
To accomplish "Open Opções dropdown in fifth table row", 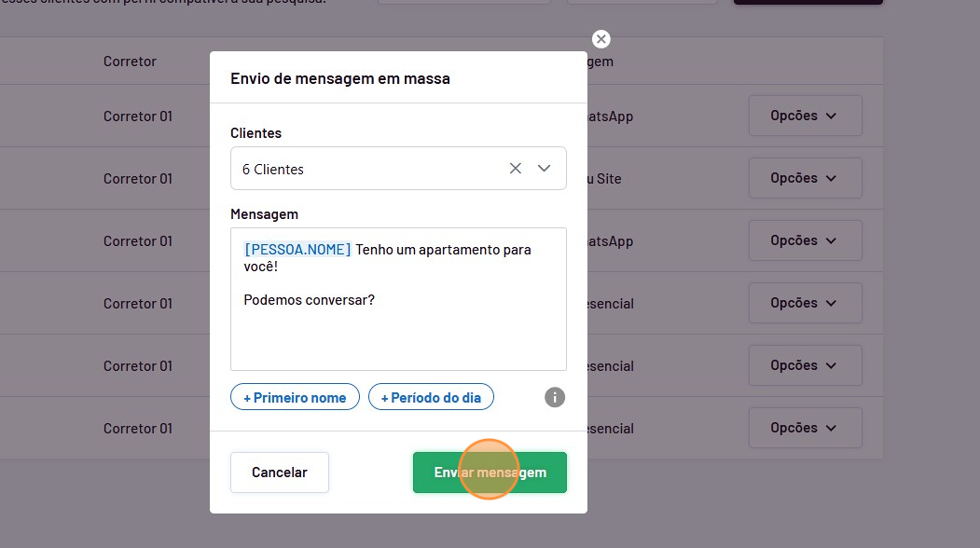I will [805, 365].
